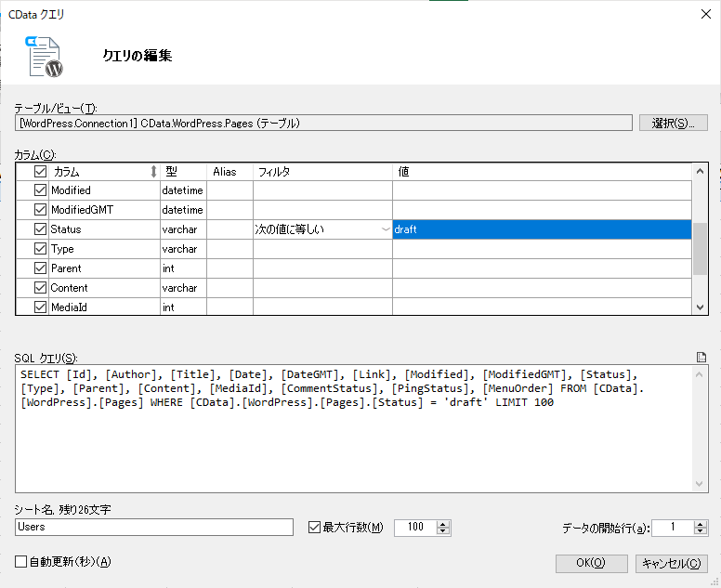Select the MediaId column name cell
The width and height of the screenshot is (721, 588).
pos(104,307)
